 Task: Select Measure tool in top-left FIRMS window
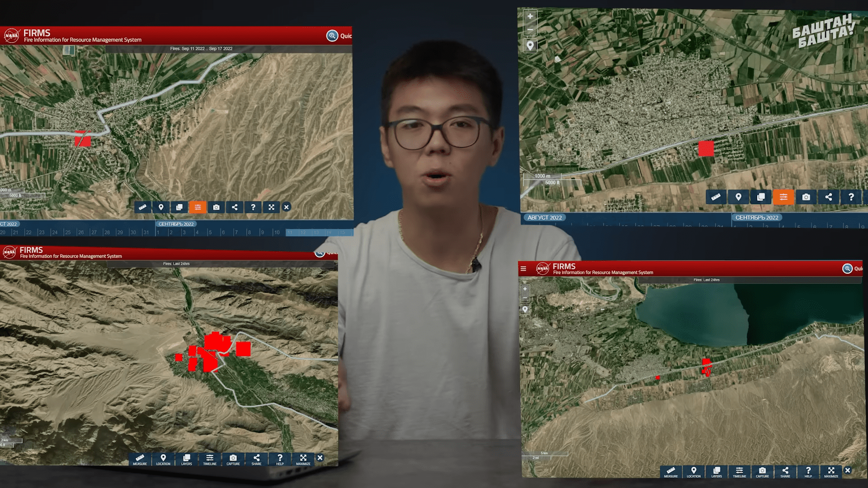click(x=143, y=207)
